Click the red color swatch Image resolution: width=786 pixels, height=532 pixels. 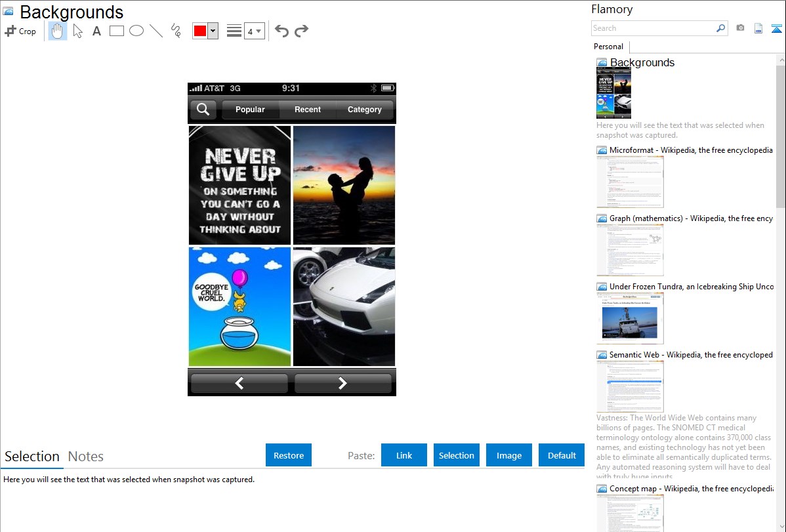click(200, 31)
